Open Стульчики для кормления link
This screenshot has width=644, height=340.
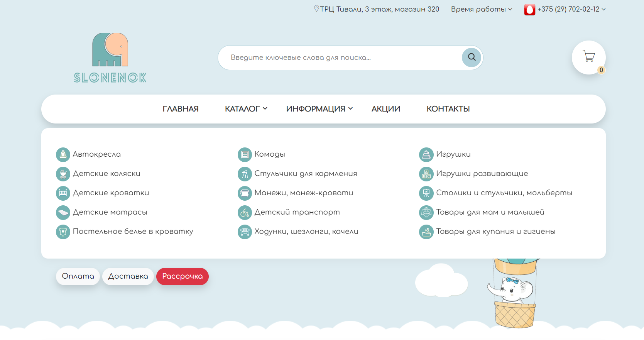(x=306, y=174)
